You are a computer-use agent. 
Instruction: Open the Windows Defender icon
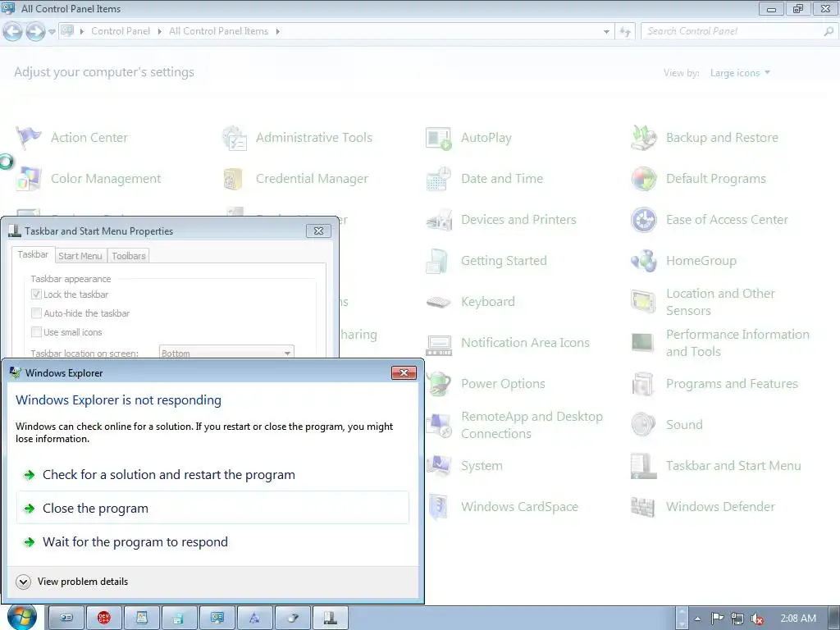point(643,507)
